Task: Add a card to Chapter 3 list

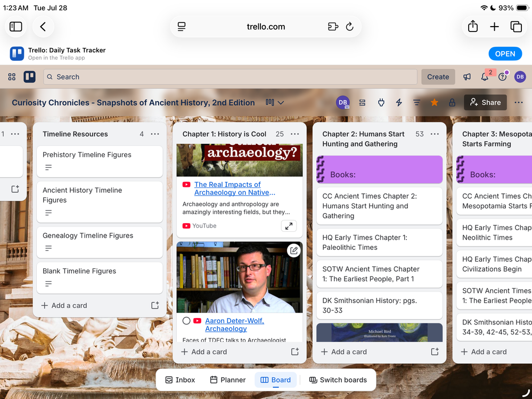Action: pos(484,352)
